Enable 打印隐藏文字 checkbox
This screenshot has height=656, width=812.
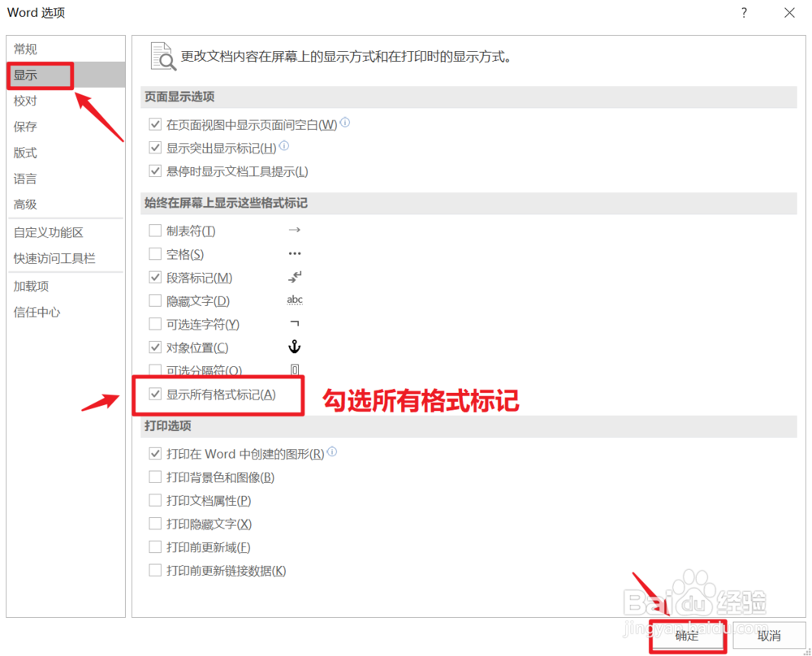(x=155, y=524)
